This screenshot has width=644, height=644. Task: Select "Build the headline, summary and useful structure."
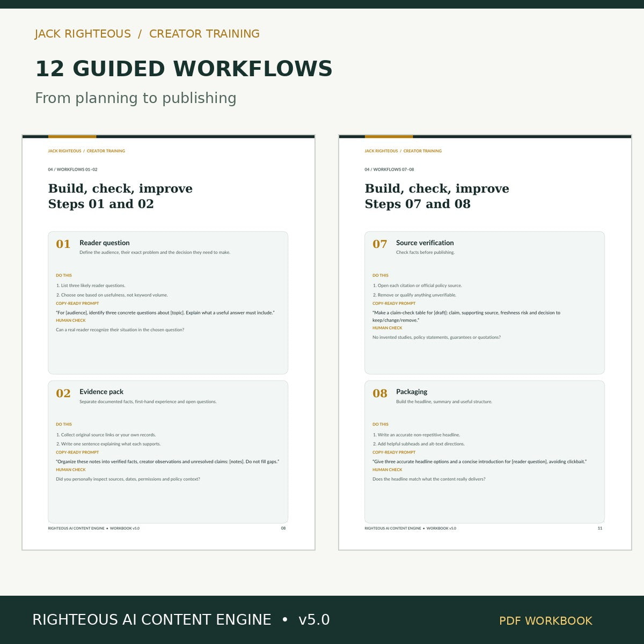tap(444, 401)
